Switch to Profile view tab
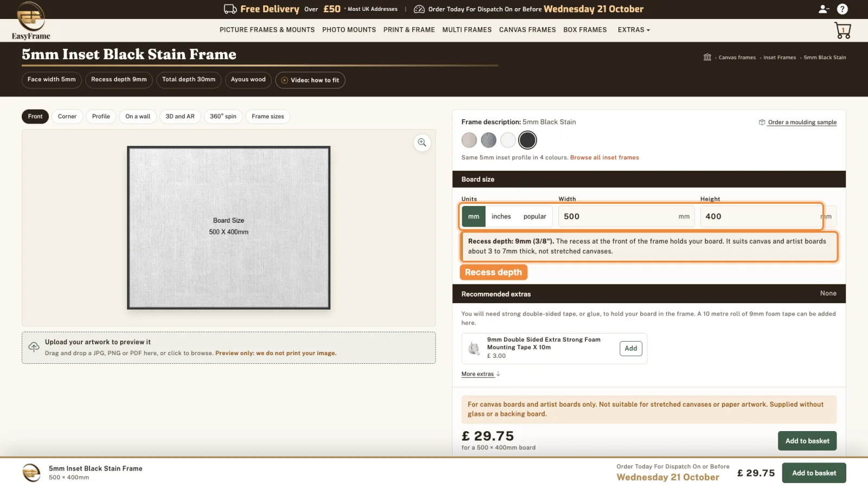Image resolution: width=868 pixels, height=488 pixels. [x=101, y=117]
